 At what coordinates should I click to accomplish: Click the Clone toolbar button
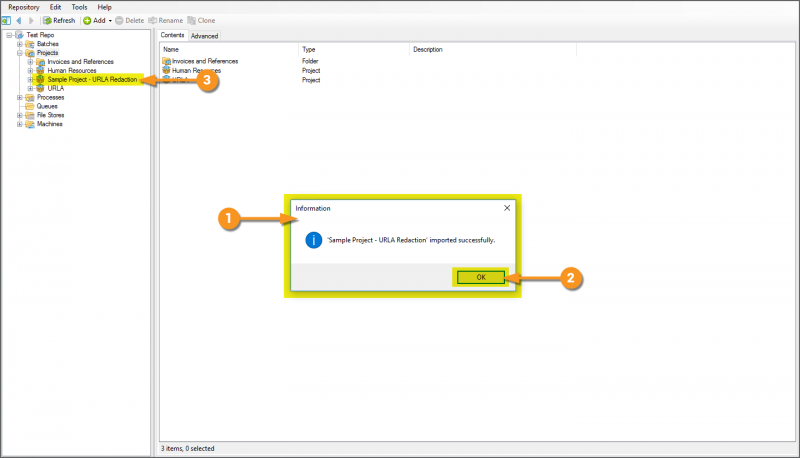(201, 20)
